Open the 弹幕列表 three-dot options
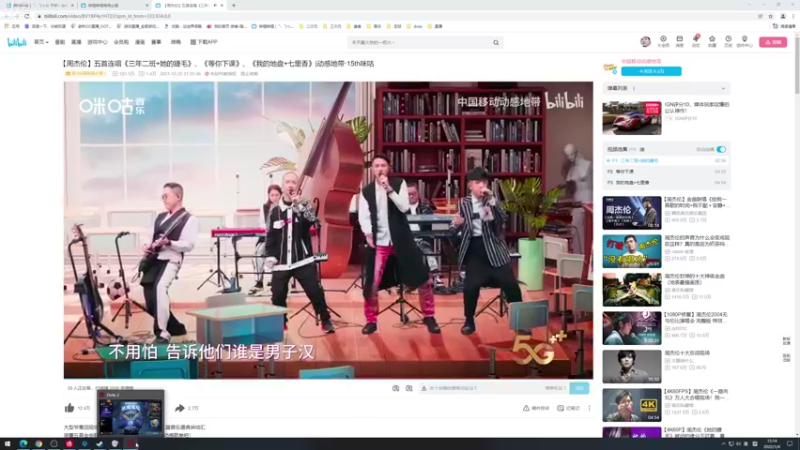 pyautogui.click(x=634, y=88)
